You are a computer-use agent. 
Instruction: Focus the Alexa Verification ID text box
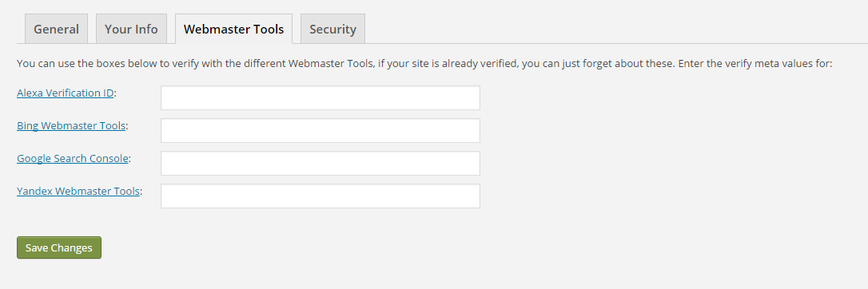coord(321,98)
